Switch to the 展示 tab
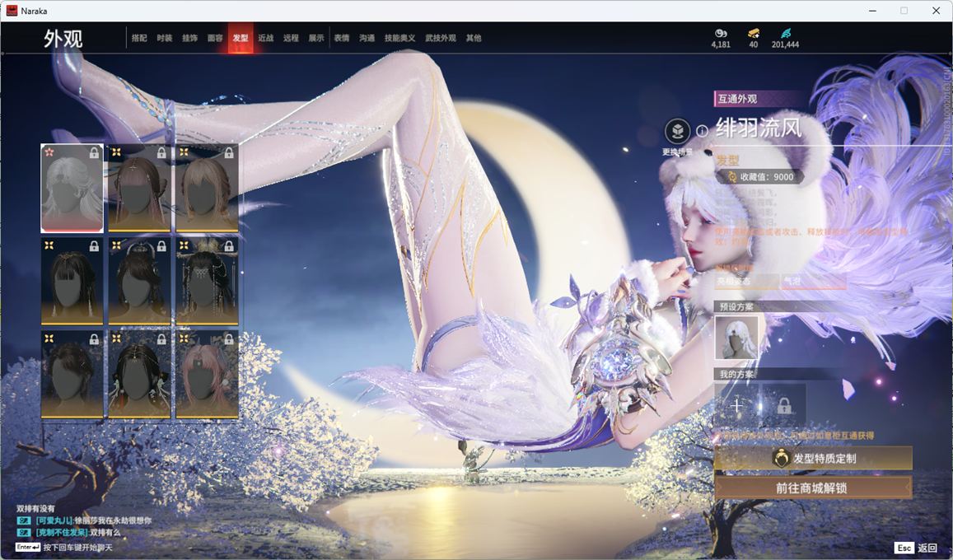The image size is (953, 560). tap(316, 38)
